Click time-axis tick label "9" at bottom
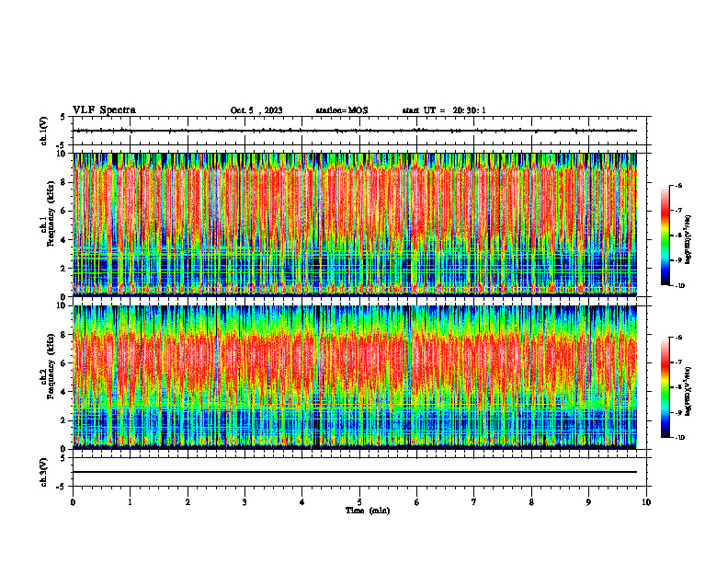The image size is (728, 563). [x=588, y=502]
